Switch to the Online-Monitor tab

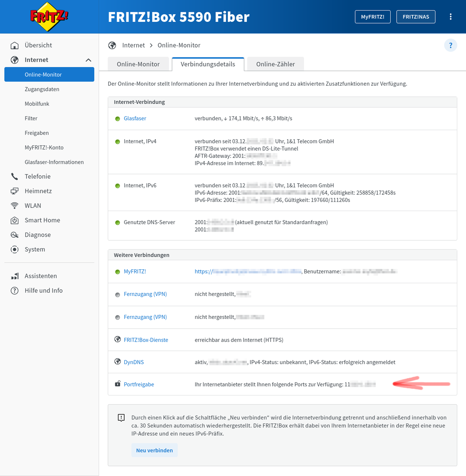138,64
